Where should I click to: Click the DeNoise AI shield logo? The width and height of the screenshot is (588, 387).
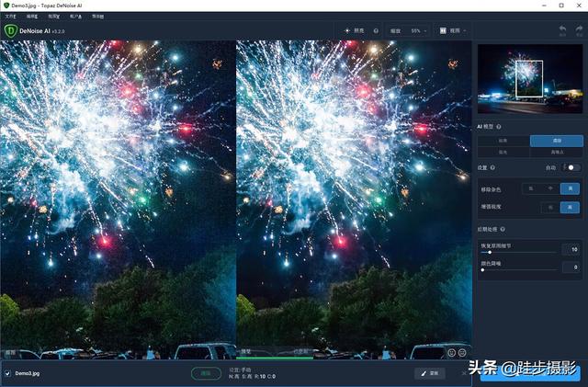coord(11,29)
